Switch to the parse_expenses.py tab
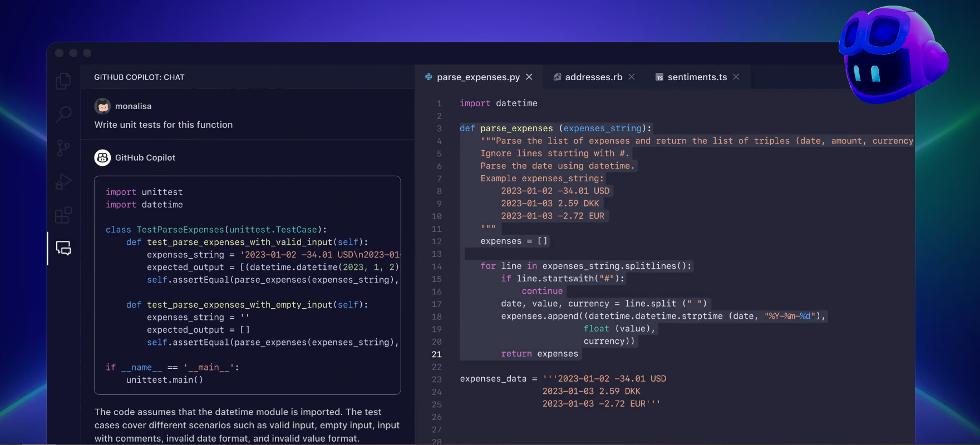Screen dimensions: 980x445 [478, 77]
